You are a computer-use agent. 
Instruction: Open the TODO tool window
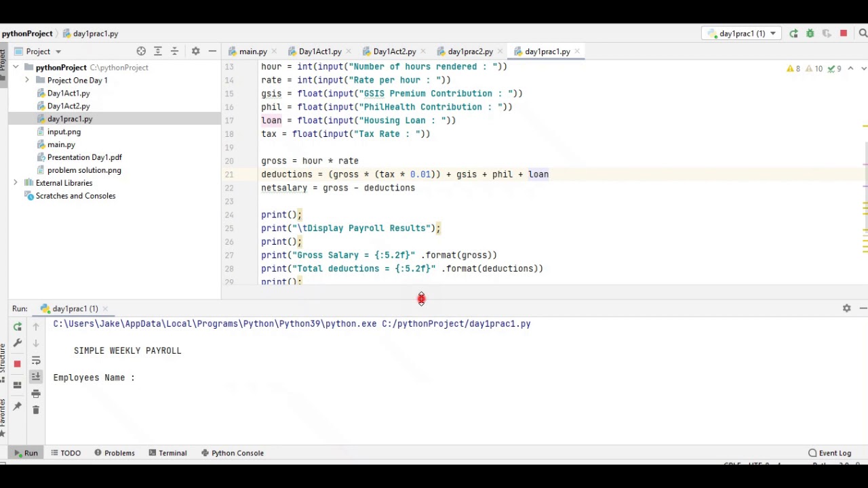[65, 453]
